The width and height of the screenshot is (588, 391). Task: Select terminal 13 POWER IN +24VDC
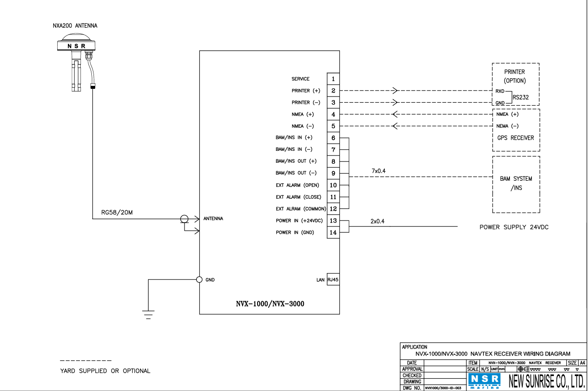(x=333, y=220)
